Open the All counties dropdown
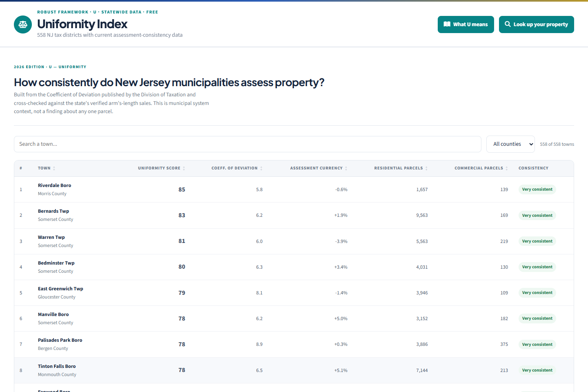 pos(510,144)
